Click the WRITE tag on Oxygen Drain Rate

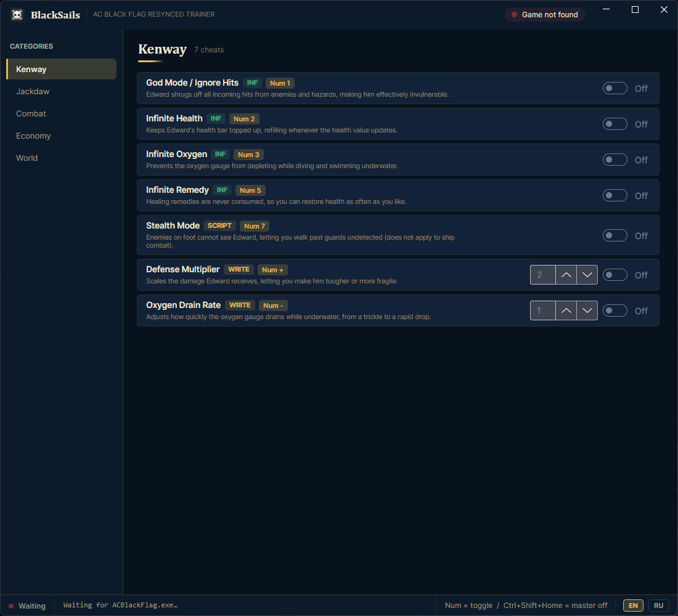pos(240,305)
